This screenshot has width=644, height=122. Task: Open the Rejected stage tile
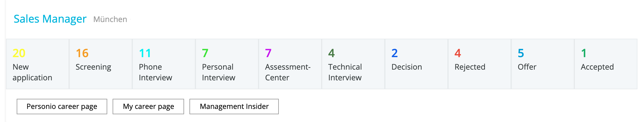480,64
